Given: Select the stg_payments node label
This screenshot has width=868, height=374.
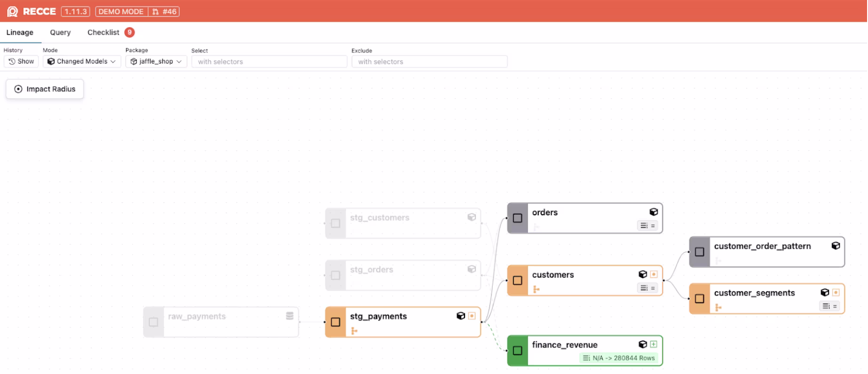Looking at the screenshot, I should pyautogui.click(x=379, y=316).
